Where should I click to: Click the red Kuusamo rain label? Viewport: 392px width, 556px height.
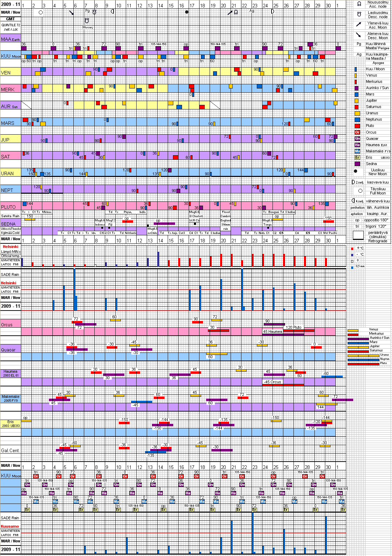coord(10,526)
